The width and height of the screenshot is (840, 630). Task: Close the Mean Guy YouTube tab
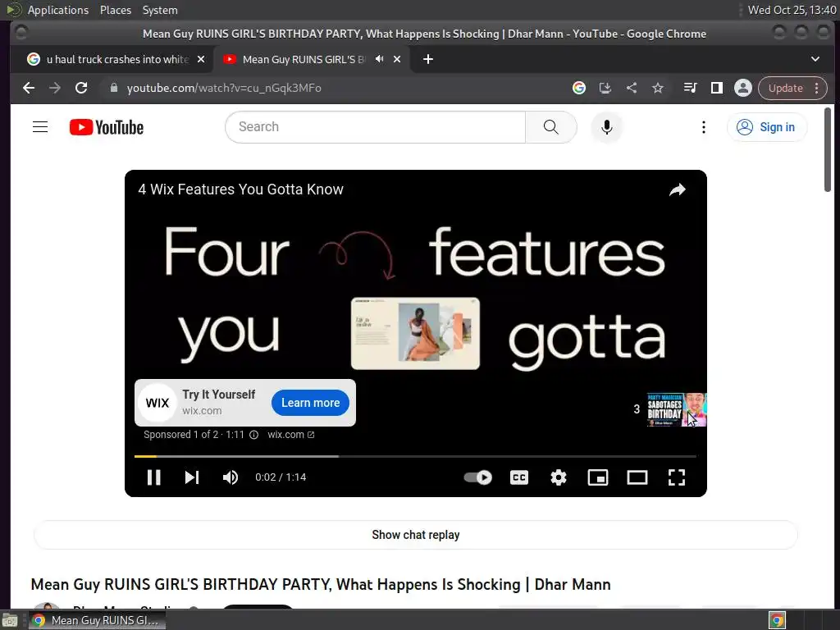tap(397, 59)
